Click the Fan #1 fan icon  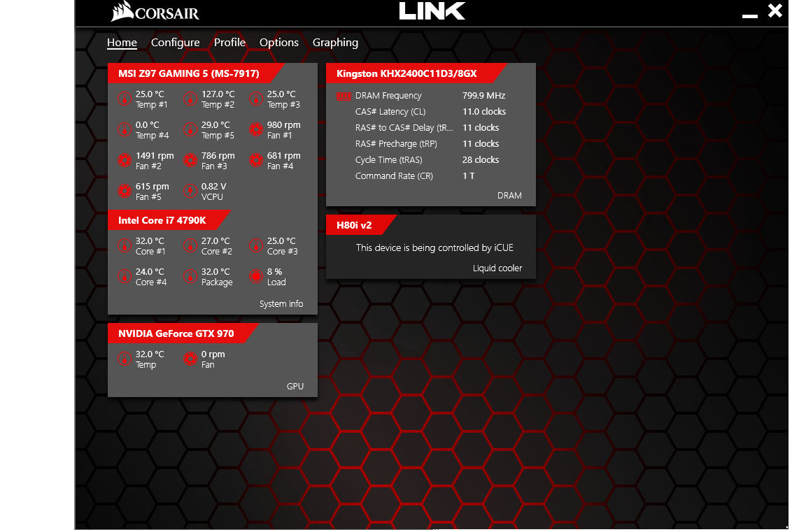coord(256,129)
